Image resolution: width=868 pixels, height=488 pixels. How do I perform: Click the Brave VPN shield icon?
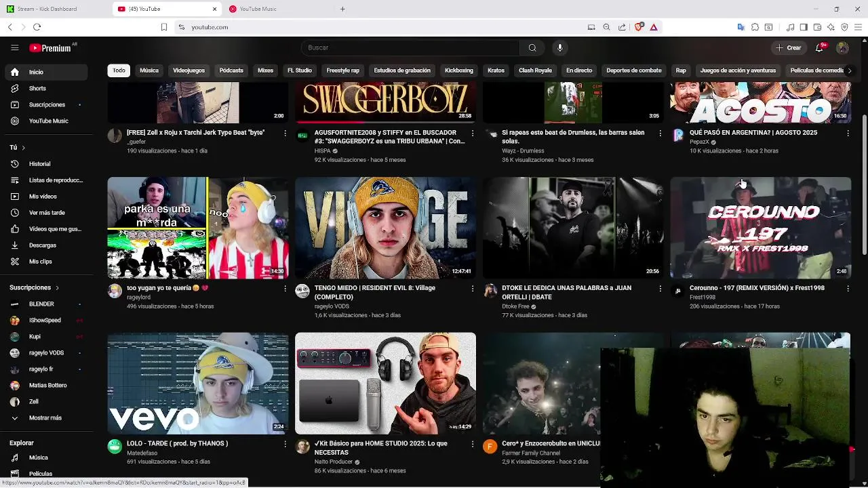click(x=844, y=27)
